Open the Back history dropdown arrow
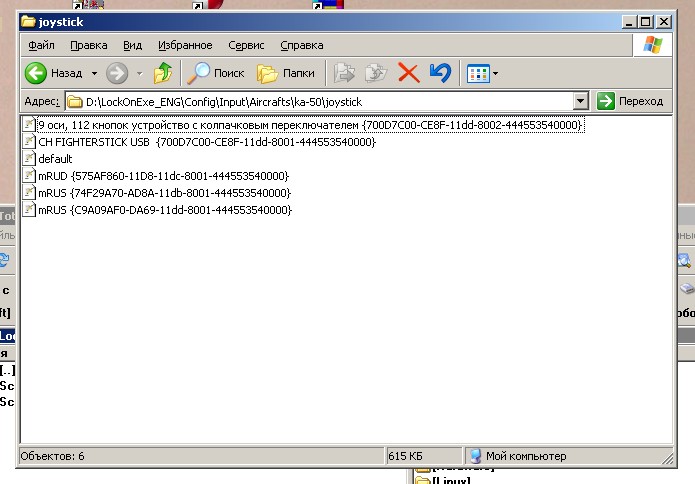Viewport: 695px width, 484px height. [94, 73]
